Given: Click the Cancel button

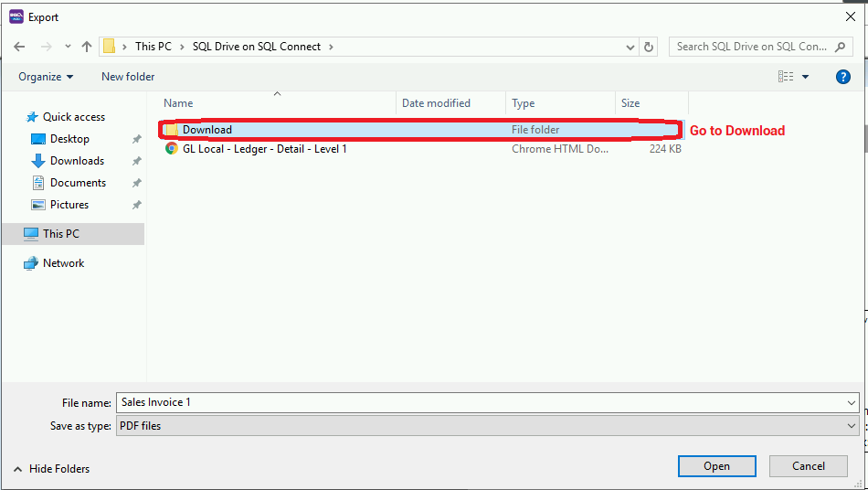Looking at the screenshot, I should coord(809,466).
